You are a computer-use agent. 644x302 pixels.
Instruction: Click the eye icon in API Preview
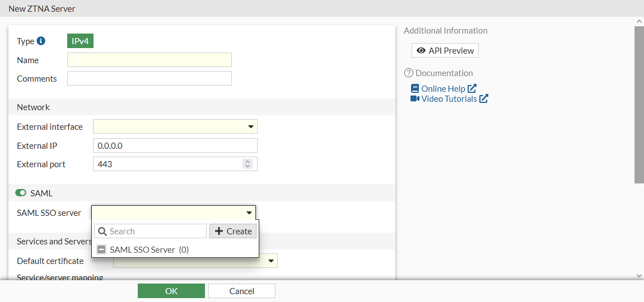421,50
